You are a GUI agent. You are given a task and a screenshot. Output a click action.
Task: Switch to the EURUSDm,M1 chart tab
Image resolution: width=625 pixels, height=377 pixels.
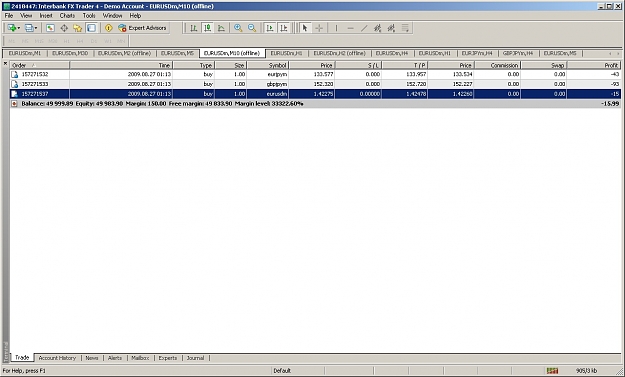click(25, 53)
